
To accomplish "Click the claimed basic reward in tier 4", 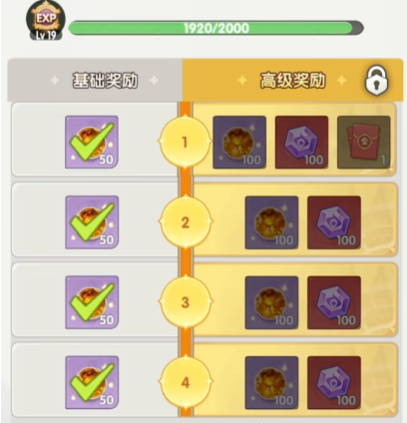I will pyautogui.click(x=92, y=382).
